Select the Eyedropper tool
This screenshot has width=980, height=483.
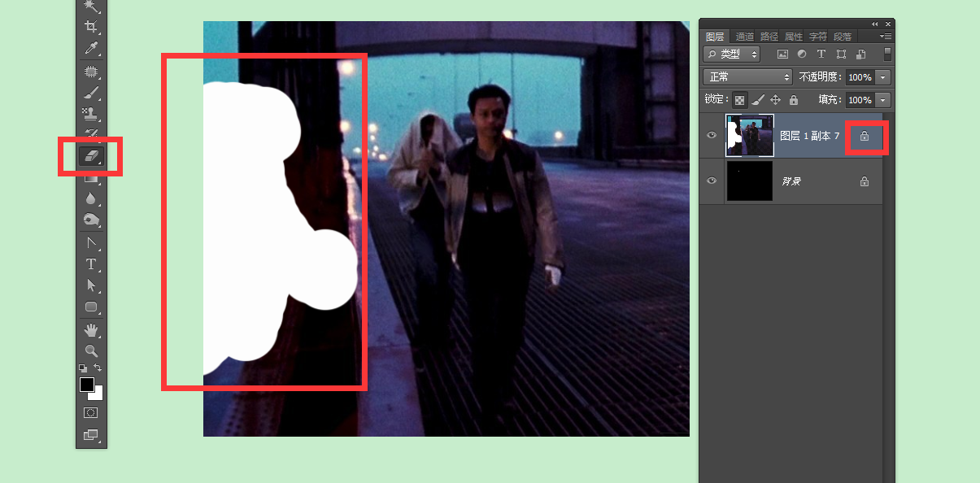pyautogui.click(x=91, y=49)
